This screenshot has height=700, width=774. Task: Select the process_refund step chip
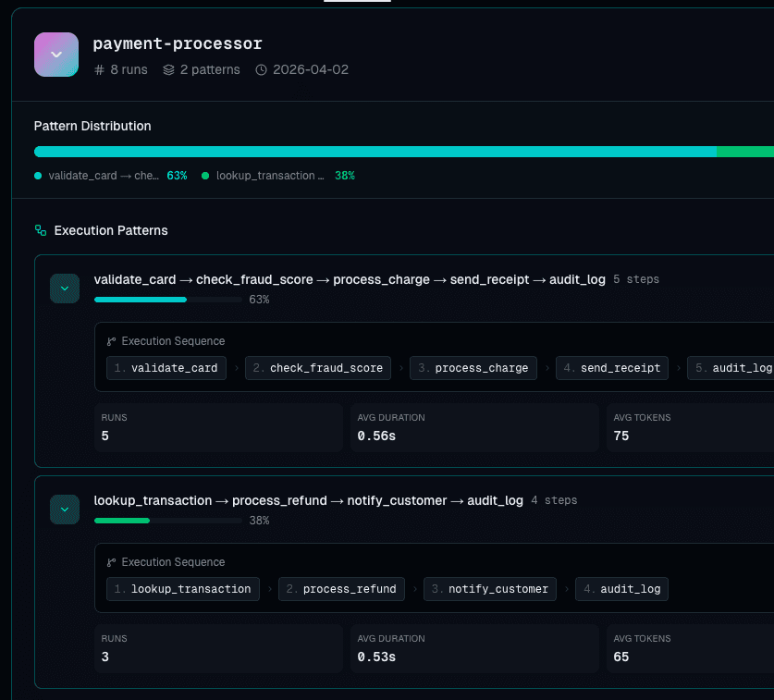pyautogui.click(x=341, y=589)
